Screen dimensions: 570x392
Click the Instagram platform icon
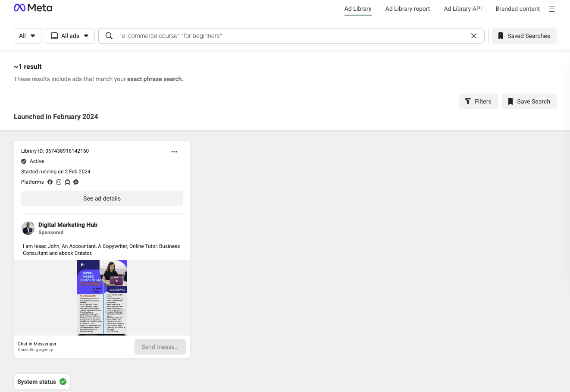coord(59,182)
